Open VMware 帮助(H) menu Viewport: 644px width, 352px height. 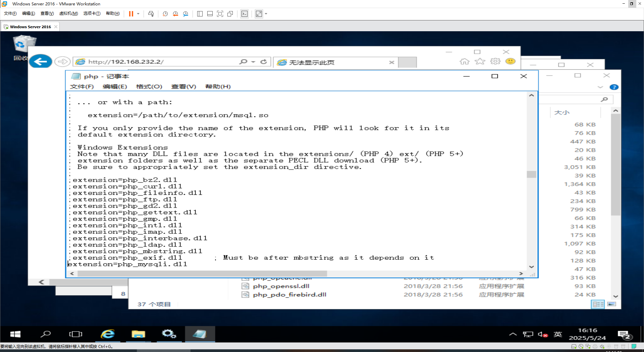click(x=113, y=13)
